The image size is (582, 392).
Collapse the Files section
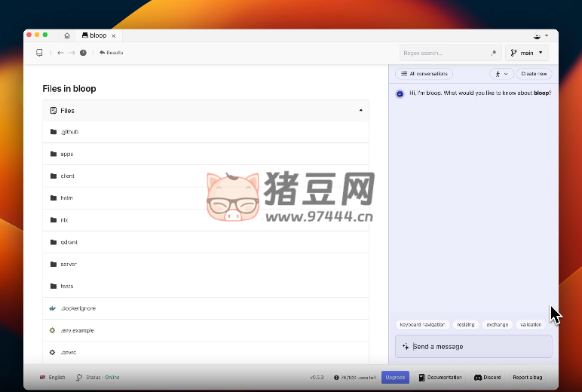tap(360, 111)
